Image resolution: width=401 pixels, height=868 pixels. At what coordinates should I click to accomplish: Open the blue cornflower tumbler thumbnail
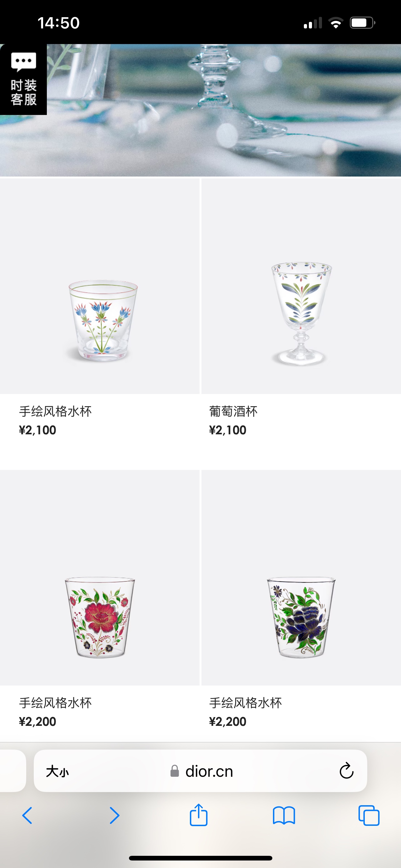tap(100, 286)
